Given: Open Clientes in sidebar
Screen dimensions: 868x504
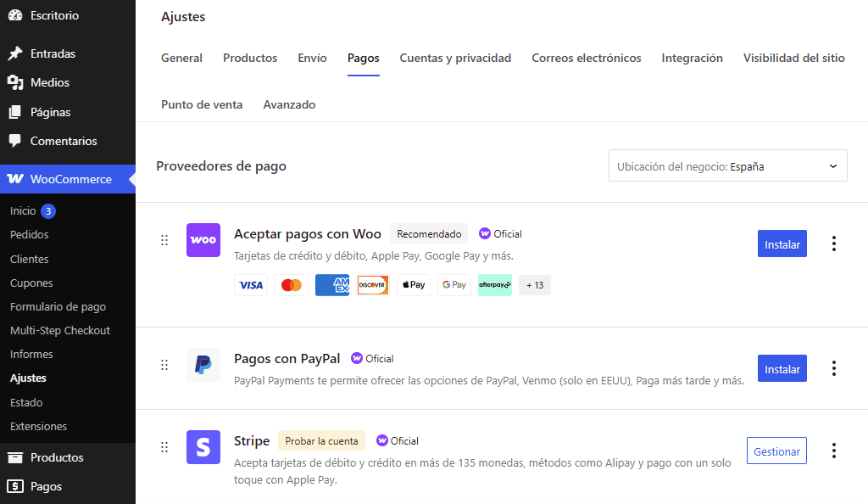Looking at the screenshot, I should [x=30, y=259].
